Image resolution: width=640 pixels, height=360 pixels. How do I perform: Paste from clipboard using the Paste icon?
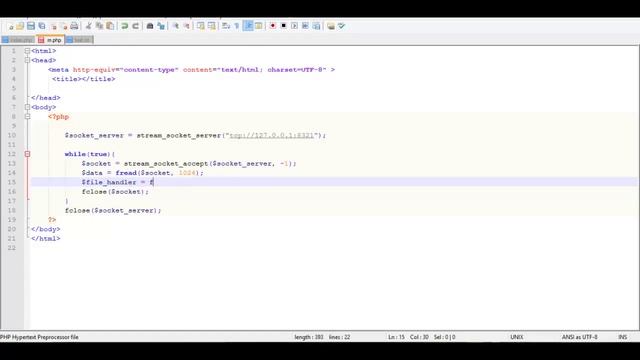tap(110, 26)
